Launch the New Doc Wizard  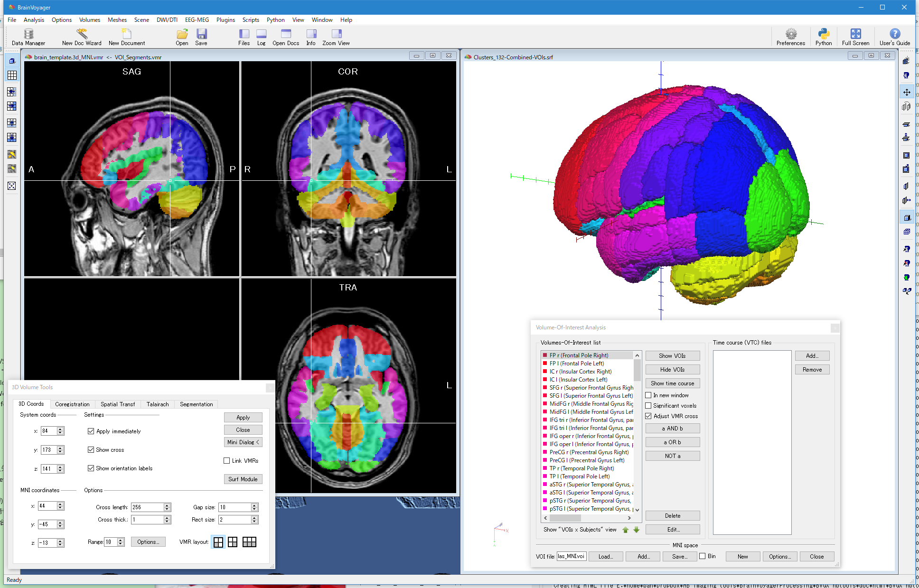click(82, 37)
